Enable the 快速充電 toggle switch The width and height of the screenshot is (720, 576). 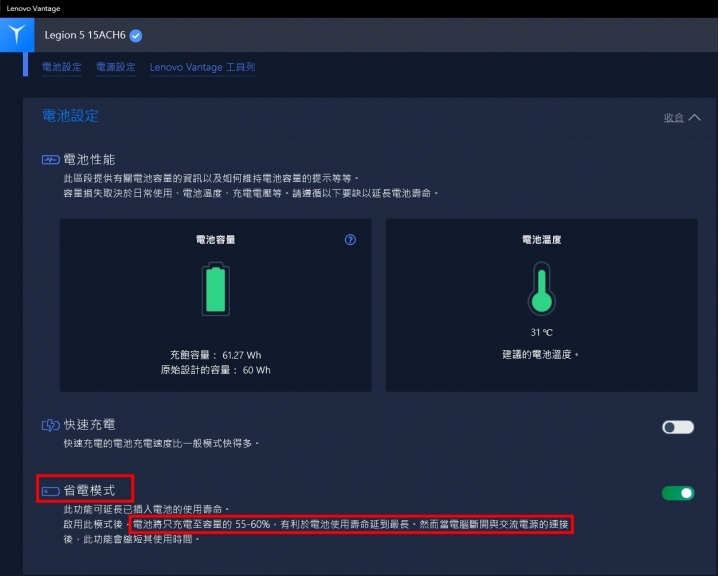click(678, 427)
